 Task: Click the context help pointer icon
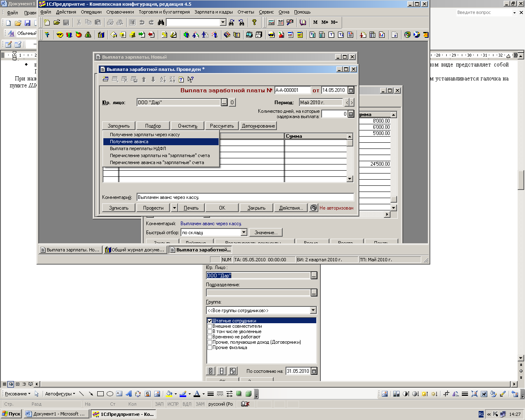click(x=191, y=79)
